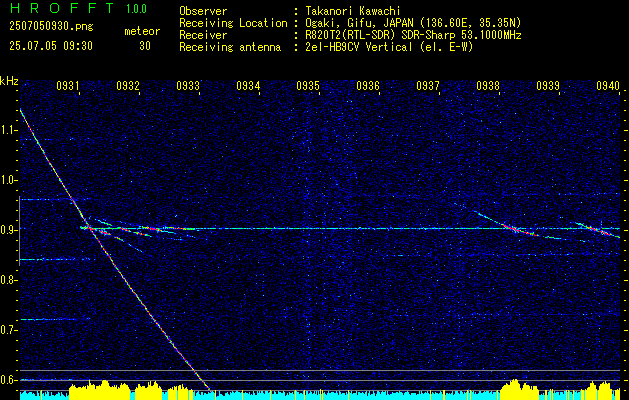Click the Ogaki, Gifu, JAPAN coordinates text
This screenshot has width=629, height=400.
[x=413, y=23]
